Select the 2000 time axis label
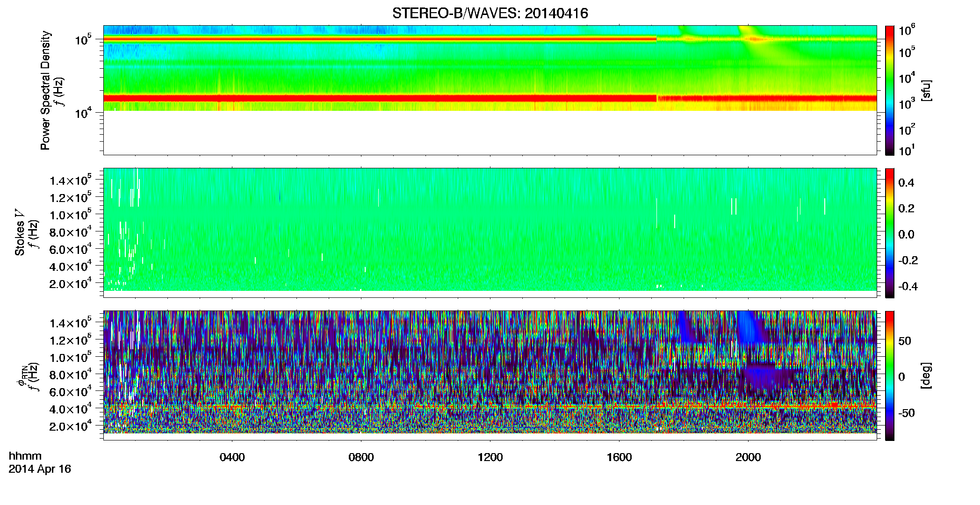980x505 pixels. pos(749,457)
